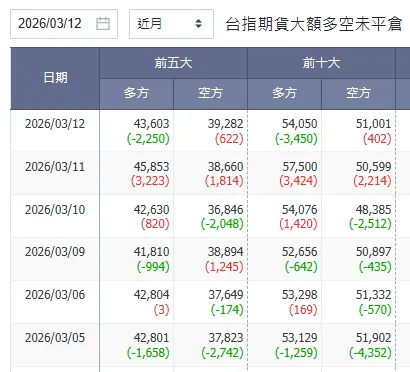
Task: Click the change value (820)
Action: [155, 224]
